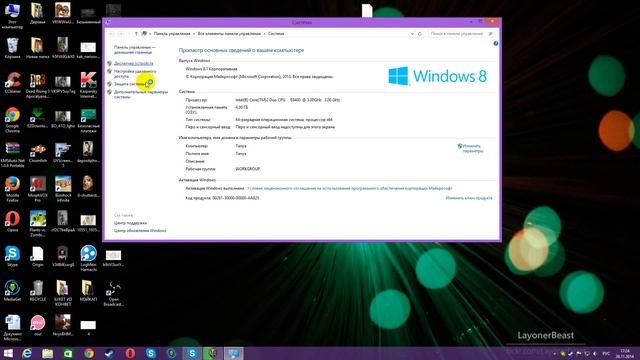Open Mozilla Firefox desktop shortcut
This screenshot has height=360, width=640.
[12, 189]
